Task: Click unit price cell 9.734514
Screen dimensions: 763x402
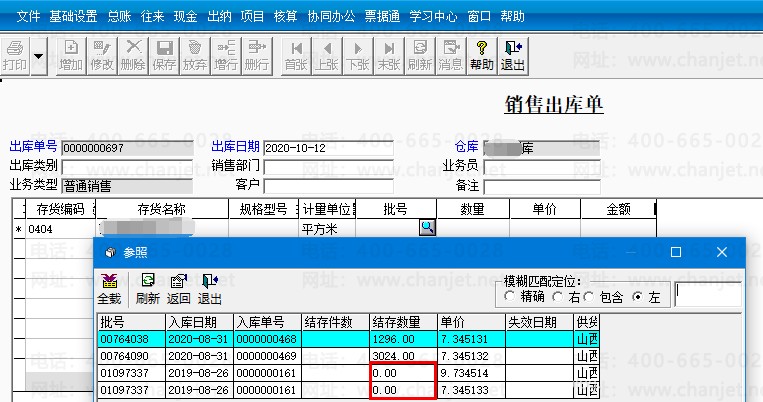Action: click(472, 373)
